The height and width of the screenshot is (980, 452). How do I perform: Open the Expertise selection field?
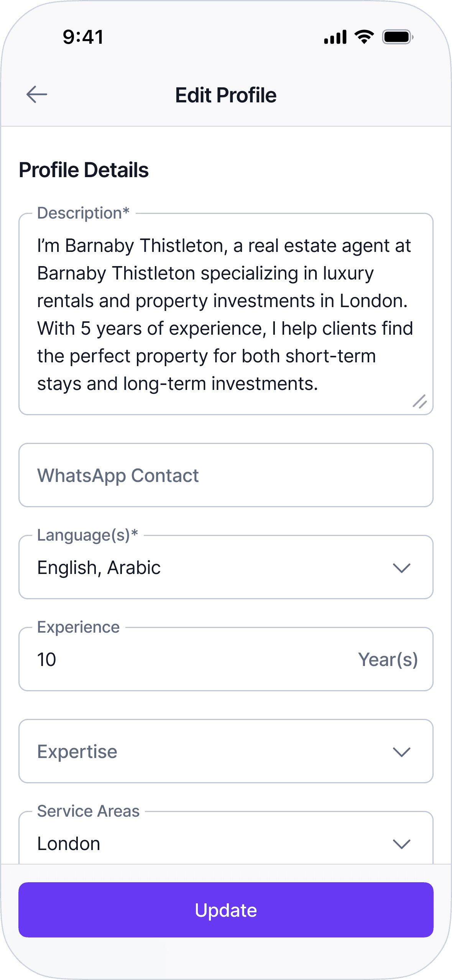pyautogui.click(x=226, y=751)
